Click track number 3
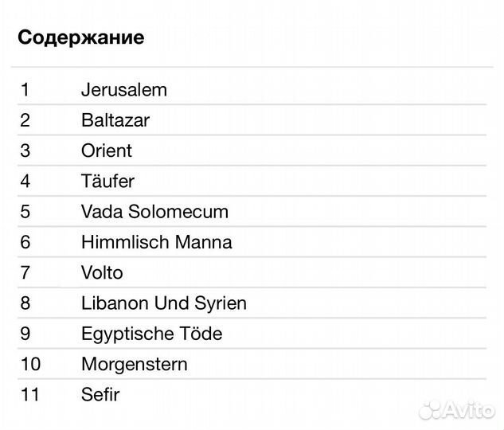Image resolution: width=504 pixels, height=430 pixels. coord(25,151)
